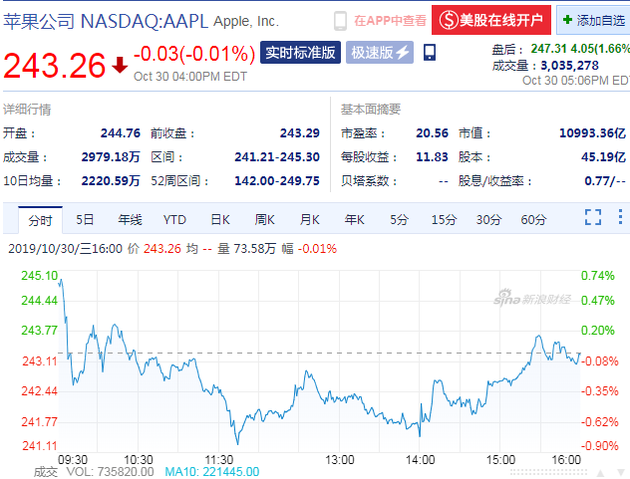Click the current price 243.26

tap(54, 66)
